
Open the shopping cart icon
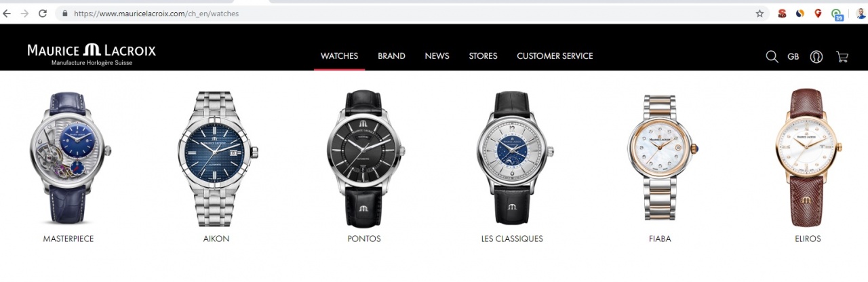(x=842, y=56)
